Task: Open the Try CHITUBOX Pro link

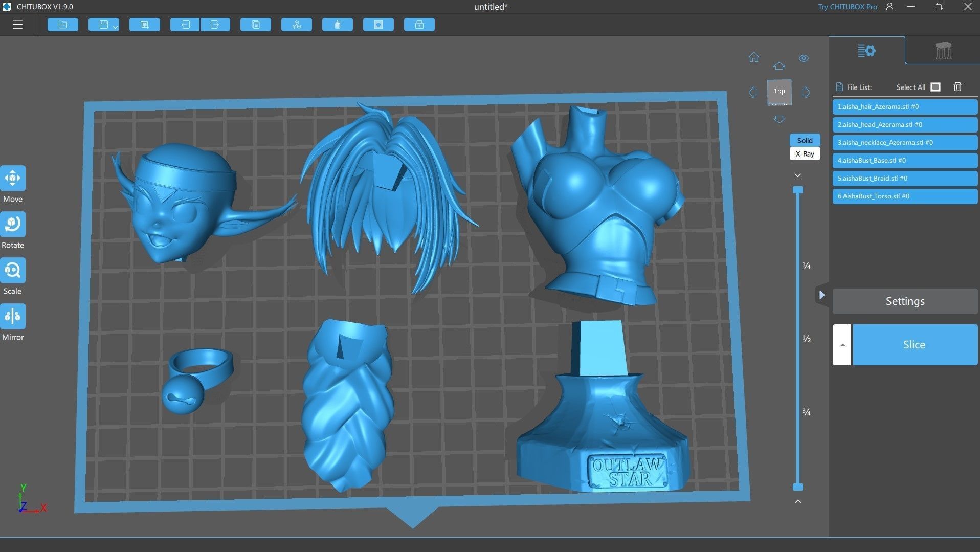Action: (x=847, y=7)
